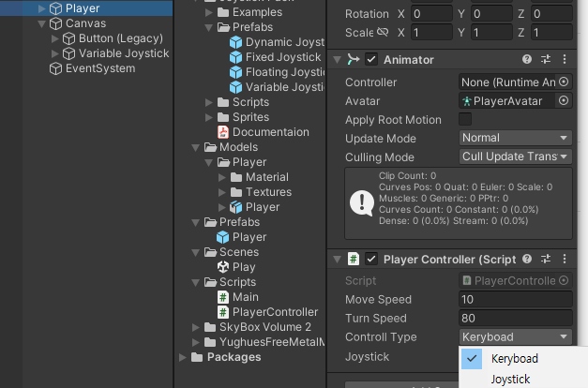Expand the YughuesFreeMetal folder arrow
Image resolution: width=588 pixels, height=388 pixels.
coord(195,342)
